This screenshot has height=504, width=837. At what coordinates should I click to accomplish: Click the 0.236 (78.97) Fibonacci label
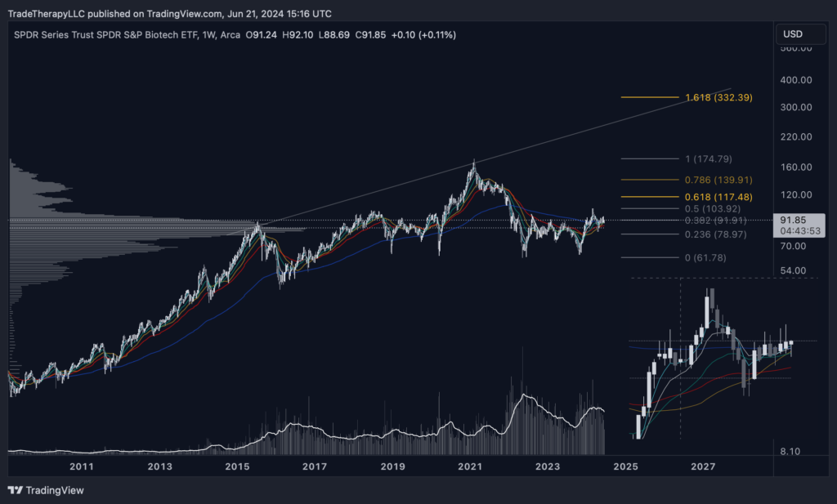[x=717, y=234]
